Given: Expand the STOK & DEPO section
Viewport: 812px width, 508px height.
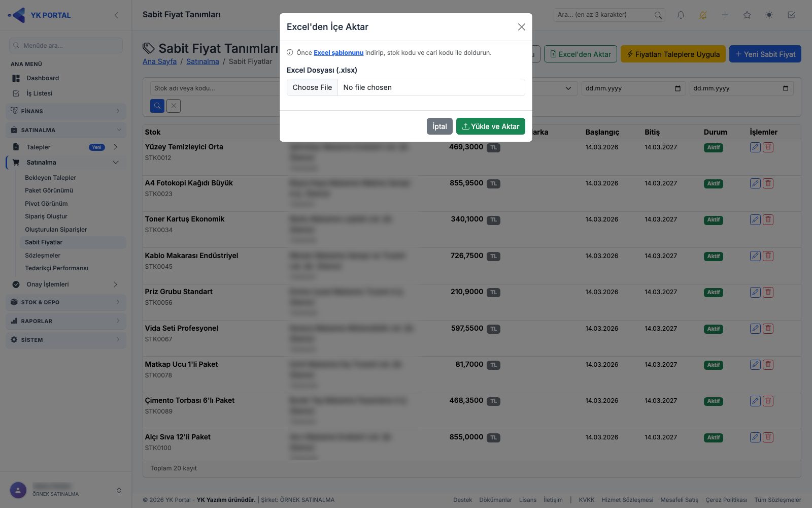Looking at the screenshot, I should click(66, 302).
